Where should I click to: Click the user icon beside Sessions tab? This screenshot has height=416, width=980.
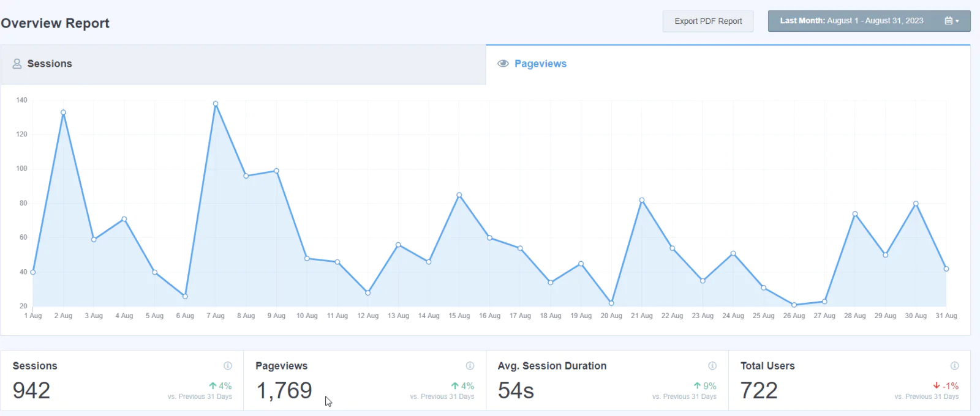(x=17, y=64)
